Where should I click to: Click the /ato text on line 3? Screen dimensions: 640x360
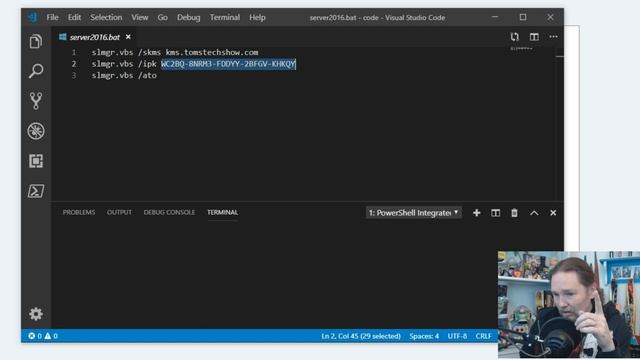click(147, 76)
